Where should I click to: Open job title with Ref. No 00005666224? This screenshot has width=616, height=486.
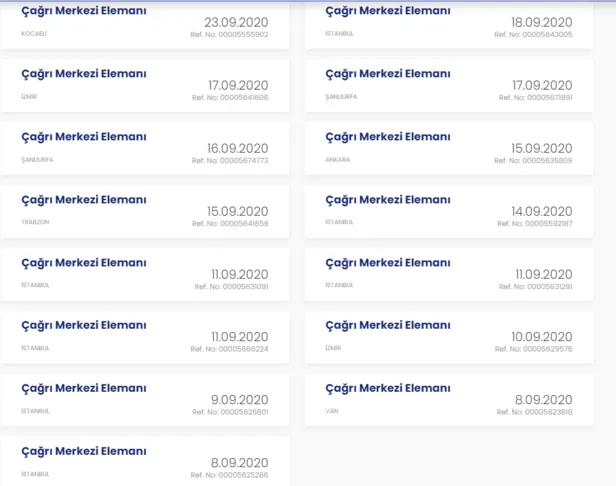pyautogui.click(x=84, y=325)
